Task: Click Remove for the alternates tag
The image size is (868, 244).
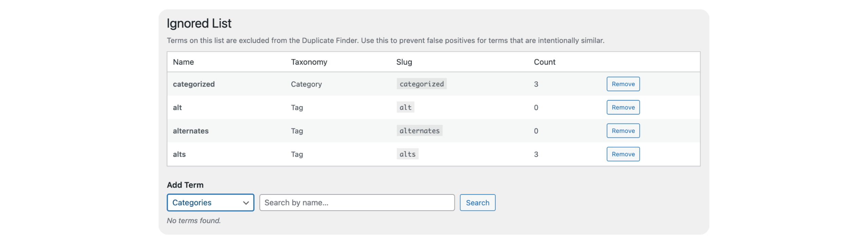Action: (x=623, y=131)
